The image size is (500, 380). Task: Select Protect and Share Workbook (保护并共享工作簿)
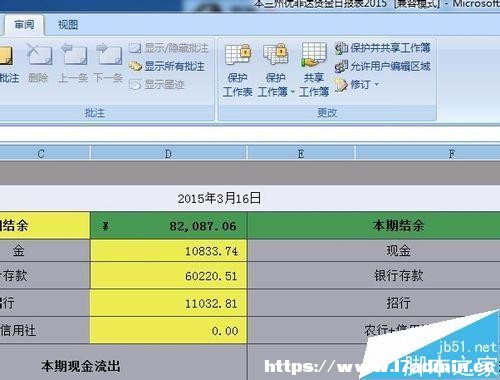(383, 48)
